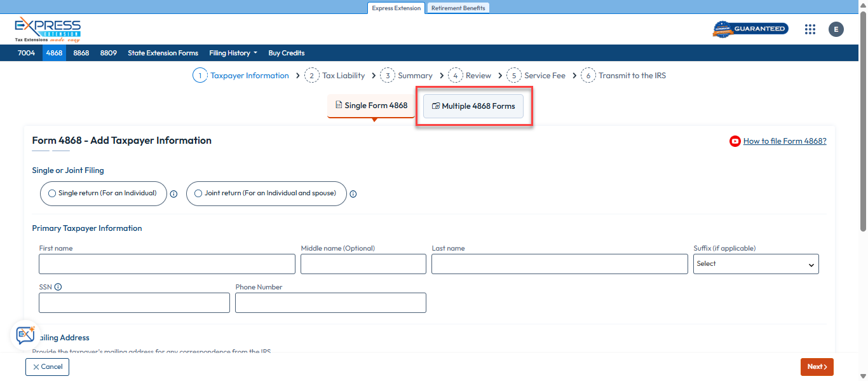
Task: Open the 8868 form menu
Action: 81,53
